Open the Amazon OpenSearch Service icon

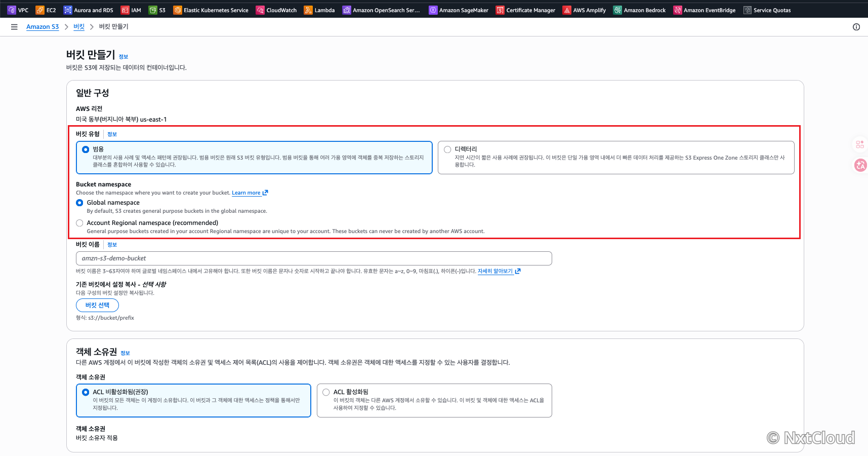(x=347, y=10)
